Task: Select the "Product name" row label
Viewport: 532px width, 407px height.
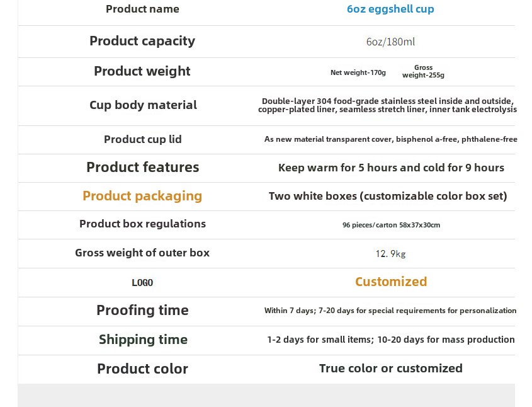Action: [142, 9]
